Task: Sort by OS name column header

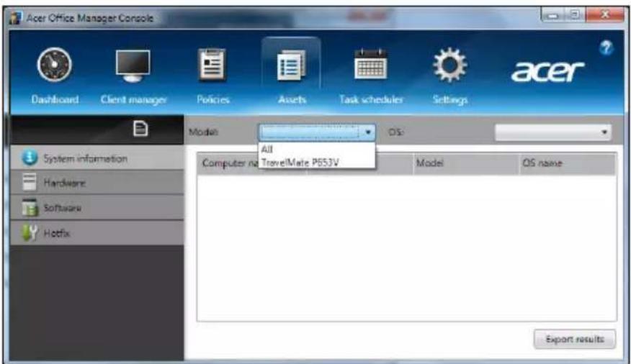Action: [568, 163]
